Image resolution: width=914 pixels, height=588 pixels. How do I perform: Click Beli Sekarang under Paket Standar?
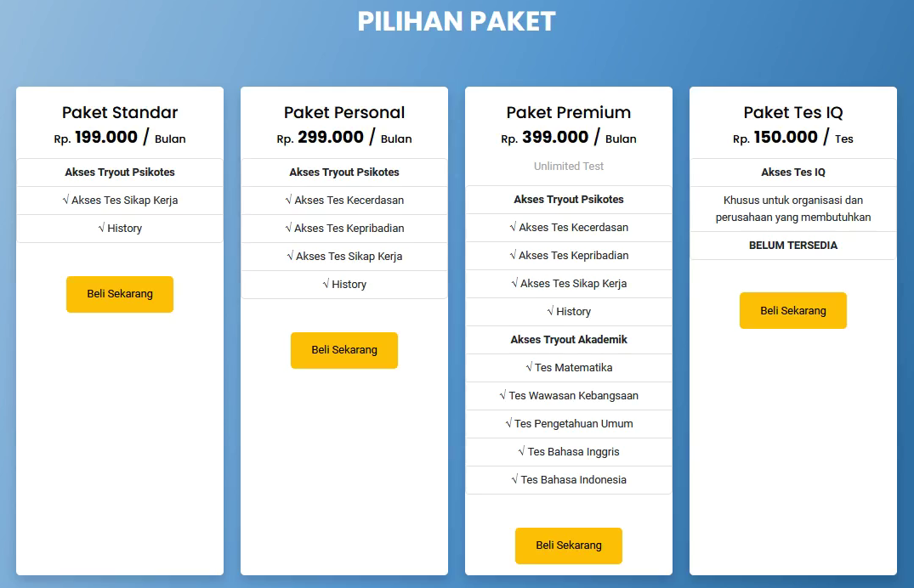[120, 294]
